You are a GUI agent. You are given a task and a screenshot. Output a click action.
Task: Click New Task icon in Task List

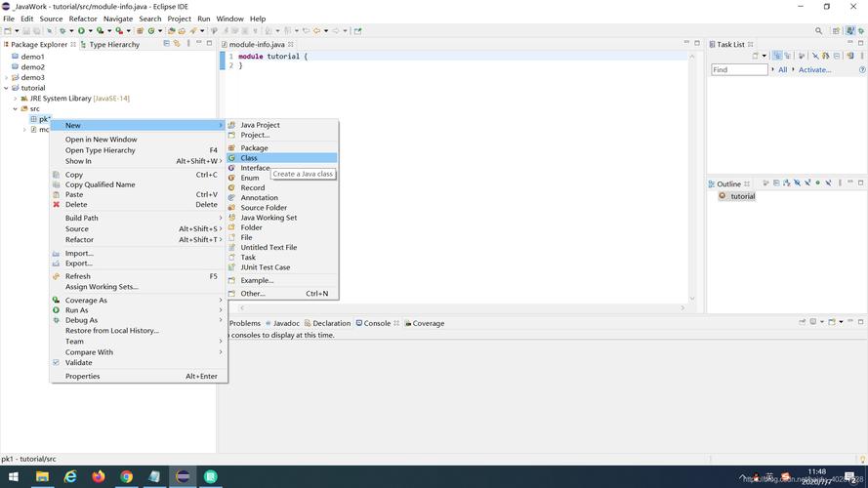click(755, 56)
